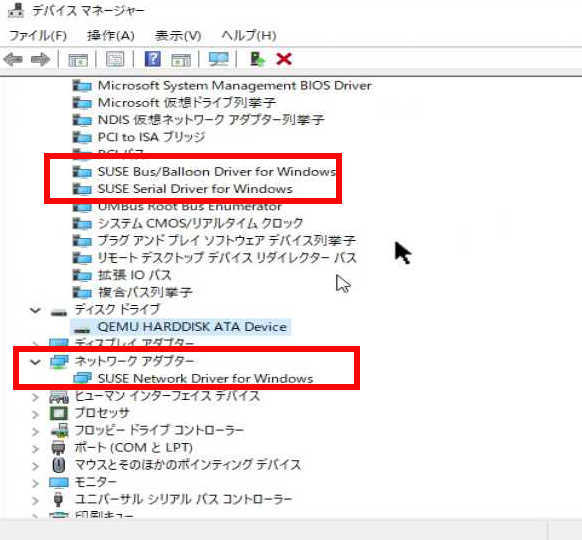Image resolution: width=582 pixels, height=540 pixels.
Task: Click the icon beside SUSE Bus/Balloon Driver
Action: pyautogui.click(x=82, y=171)
